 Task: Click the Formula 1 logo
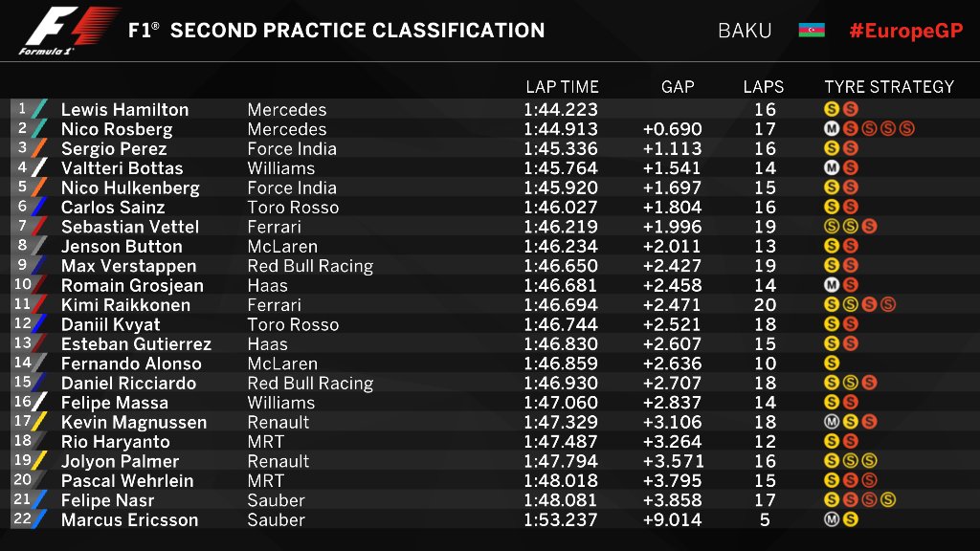coord(69,31)
